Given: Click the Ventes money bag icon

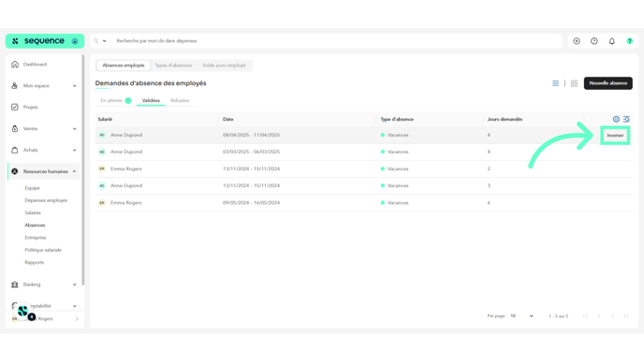Looking at the screenshot, I should pos(15,128).
